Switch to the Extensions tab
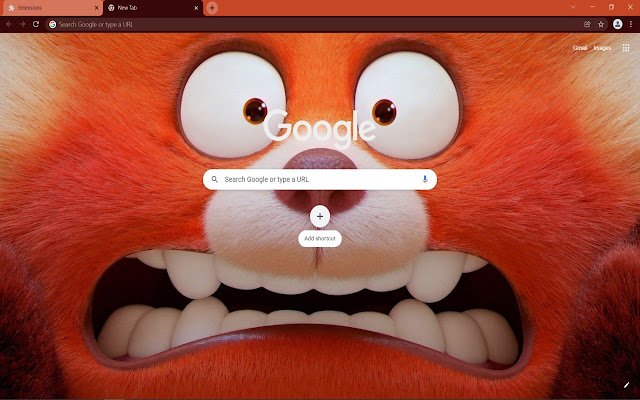 (x=51, y=8)
